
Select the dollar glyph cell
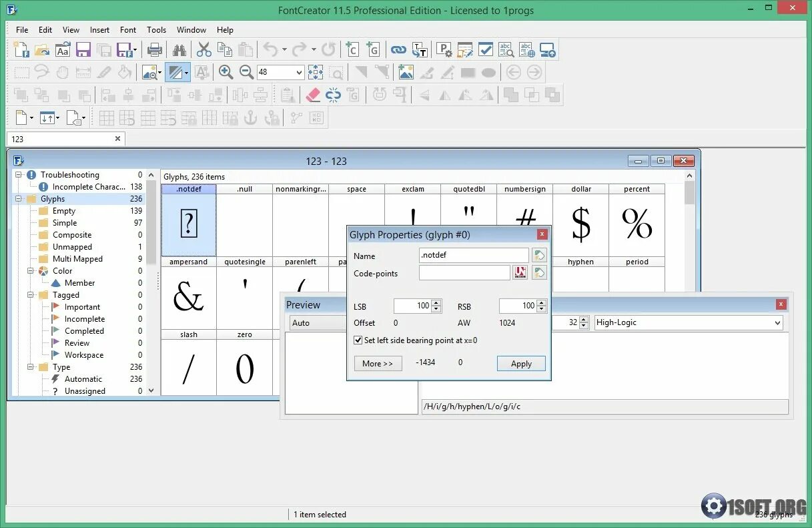[x=580, y=220]
